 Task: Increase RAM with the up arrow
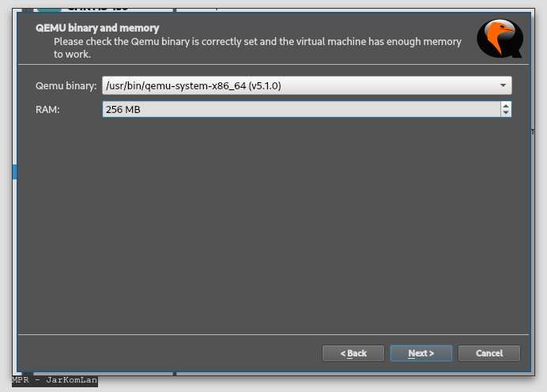pos(505,106)
